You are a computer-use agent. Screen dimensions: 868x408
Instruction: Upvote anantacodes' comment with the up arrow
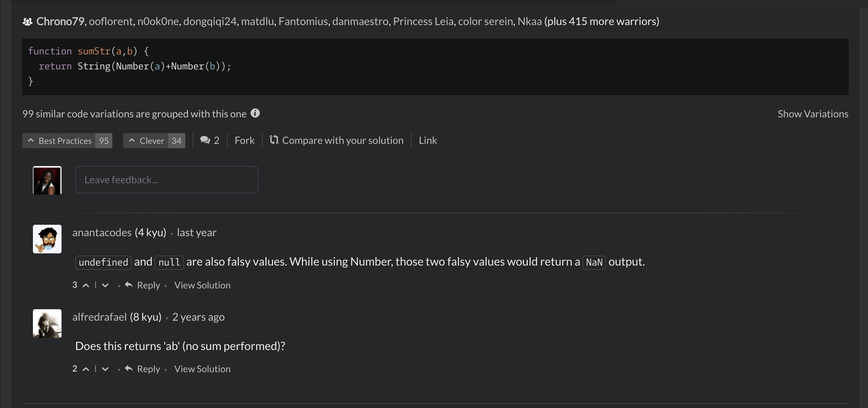pos(86,285)
